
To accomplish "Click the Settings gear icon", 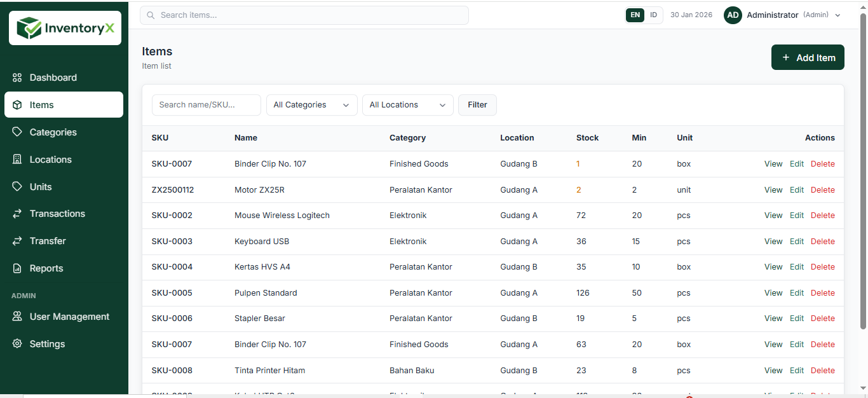I will pos(17,343).
